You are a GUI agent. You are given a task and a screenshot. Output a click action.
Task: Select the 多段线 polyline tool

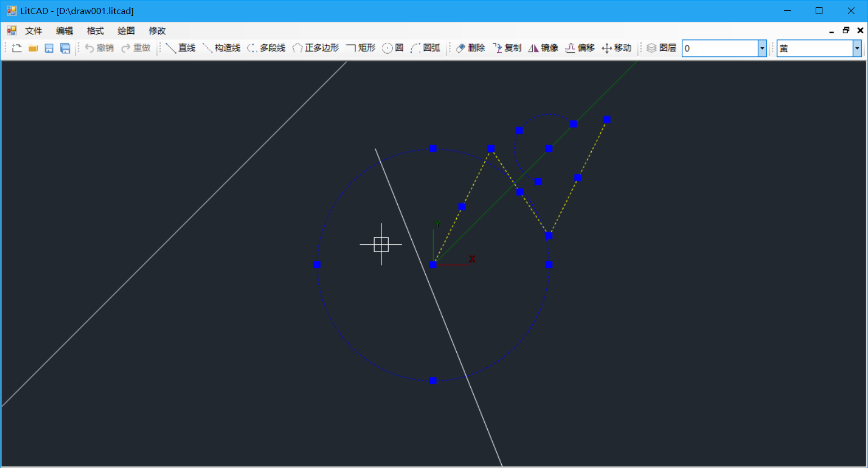pos(267,48)
